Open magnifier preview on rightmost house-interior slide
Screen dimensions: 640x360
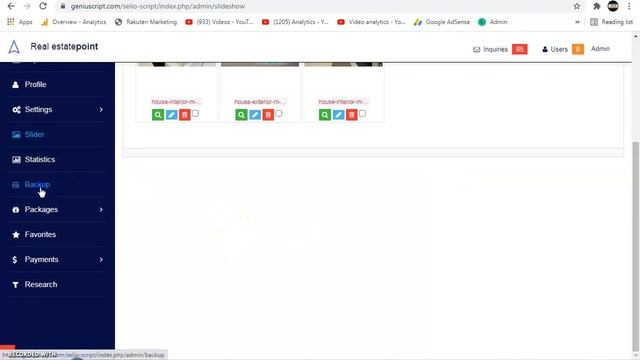tap(325, 115)
